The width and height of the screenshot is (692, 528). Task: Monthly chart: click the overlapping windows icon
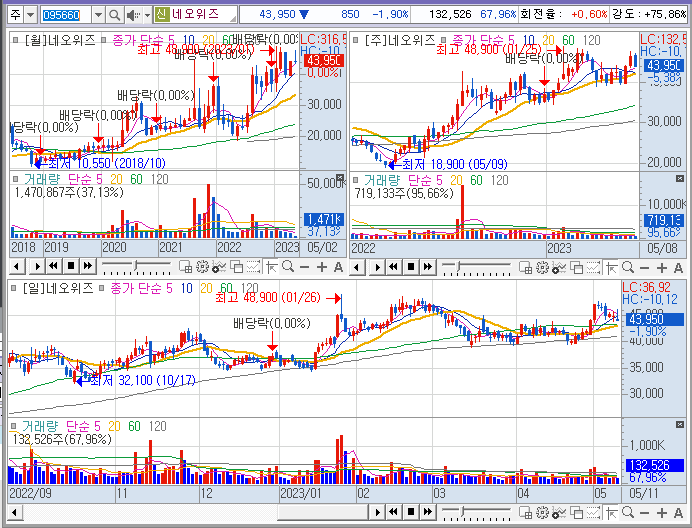(x=237, y=267)
